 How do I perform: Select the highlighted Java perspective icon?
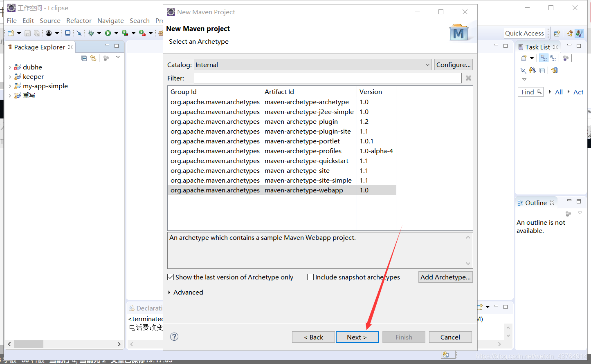579,33
